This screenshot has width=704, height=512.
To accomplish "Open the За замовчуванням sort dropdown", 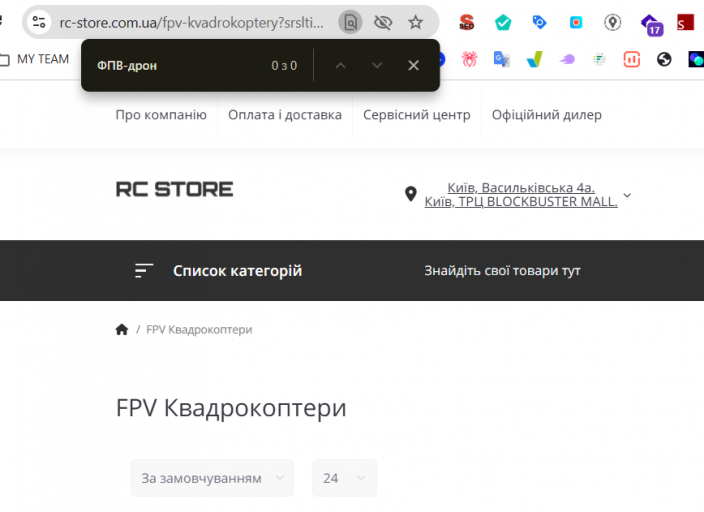I will pos(212,478).
